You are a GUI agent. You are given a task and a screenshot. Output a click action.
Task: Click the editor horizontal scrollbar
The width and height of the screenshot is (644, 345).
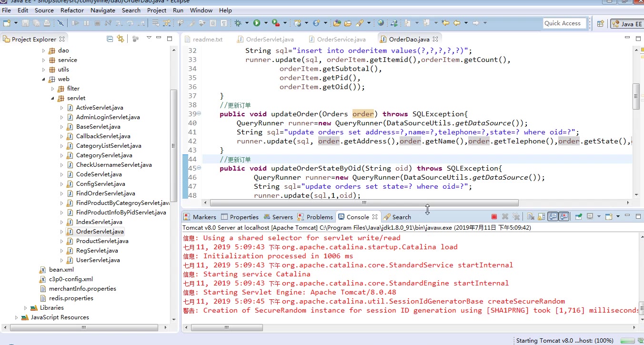364,203
